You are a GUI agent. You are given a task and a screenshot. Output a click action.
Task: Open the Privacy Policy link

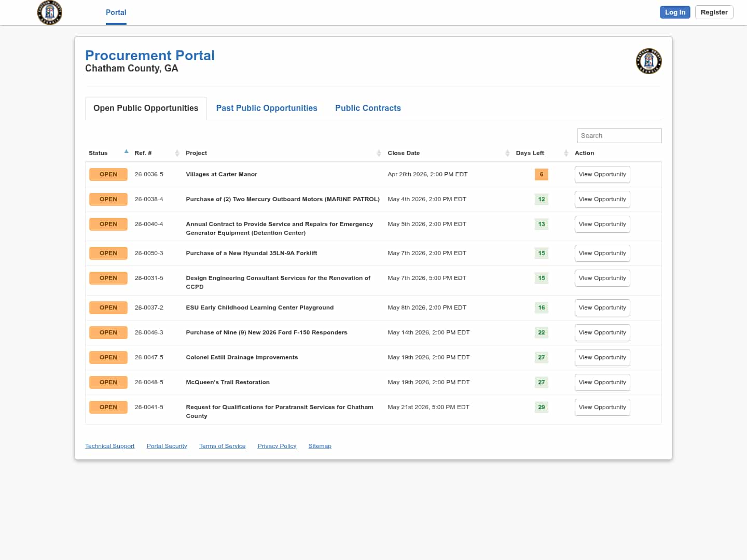[x=276, y=446]
